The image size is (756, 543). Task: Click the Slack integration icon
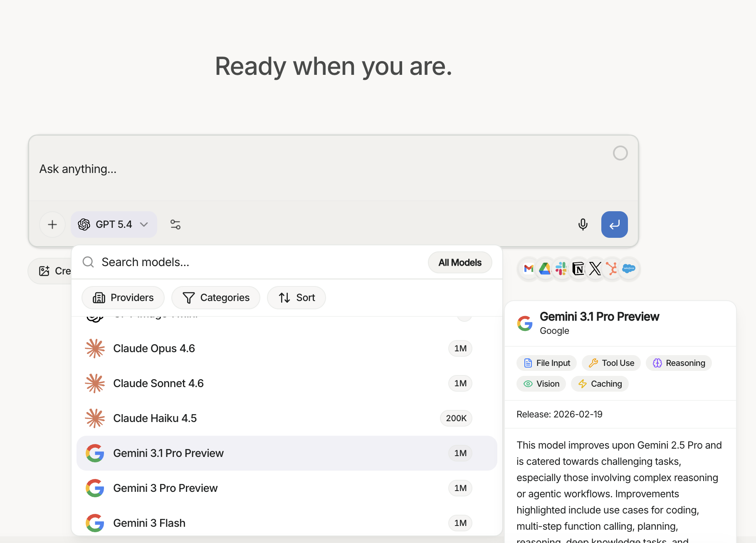click(x=561, y=269)
